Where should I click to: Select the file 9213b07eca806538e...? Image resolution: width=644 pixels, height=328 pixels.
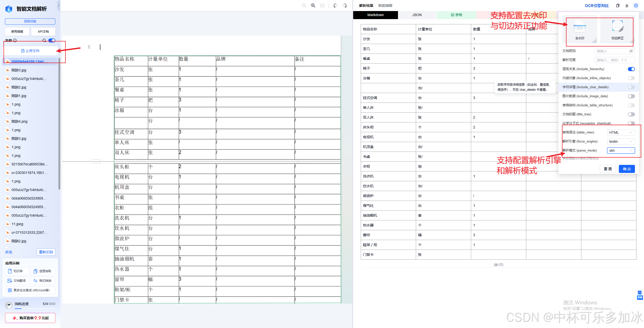point(30,164)
